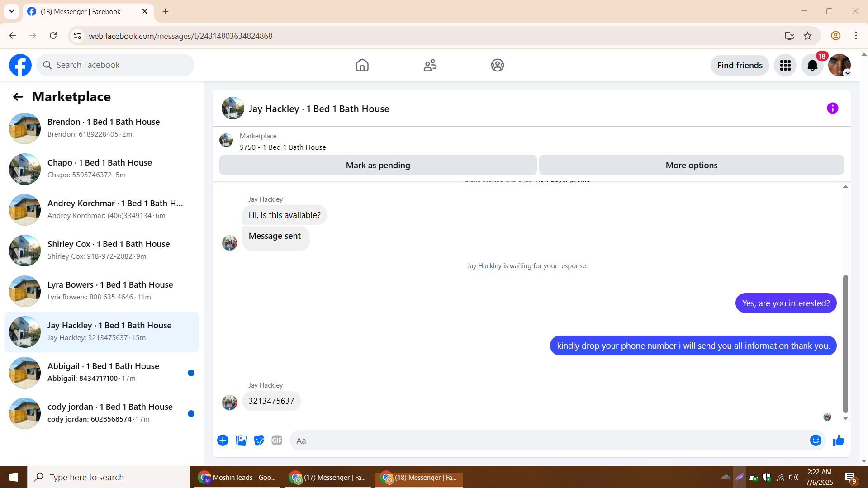Screen dimensions: 868x488
Task: Focus the Search Facebook field
Action: 115,65
